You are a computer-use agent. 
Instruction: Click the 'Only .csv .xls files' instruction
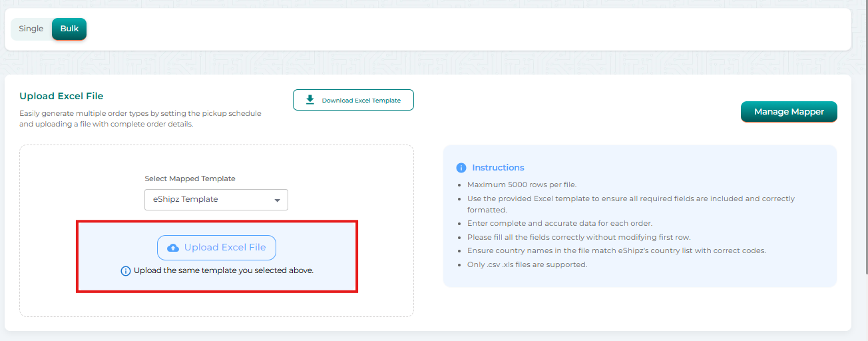(527, 264)
